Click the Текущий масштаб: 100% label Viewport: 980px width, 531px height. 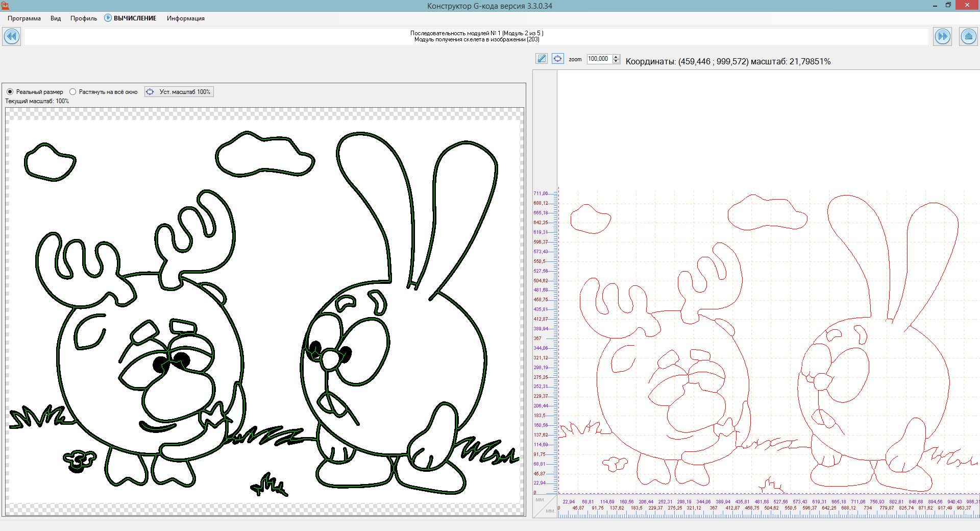pos(37,101)
